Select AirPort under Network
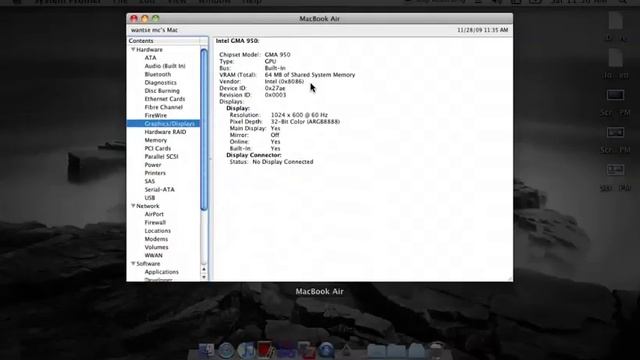 point(154,214)
